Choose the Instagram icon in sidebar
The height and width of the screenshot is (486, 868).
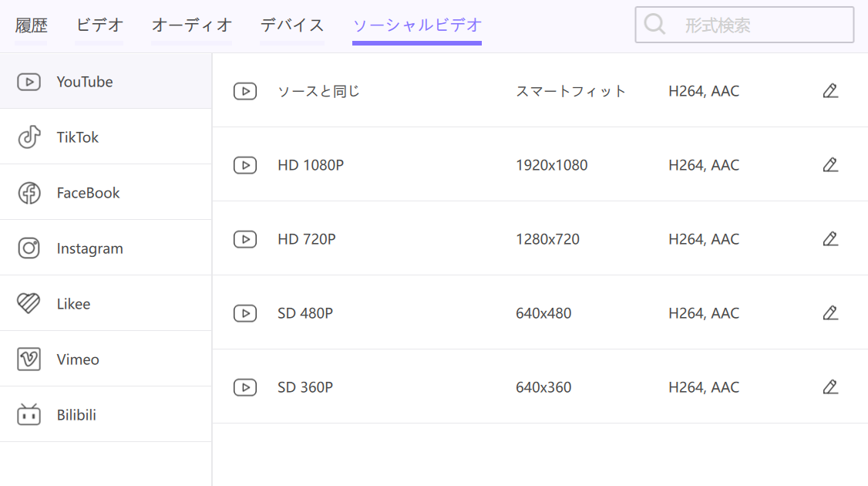pos(29,248)
